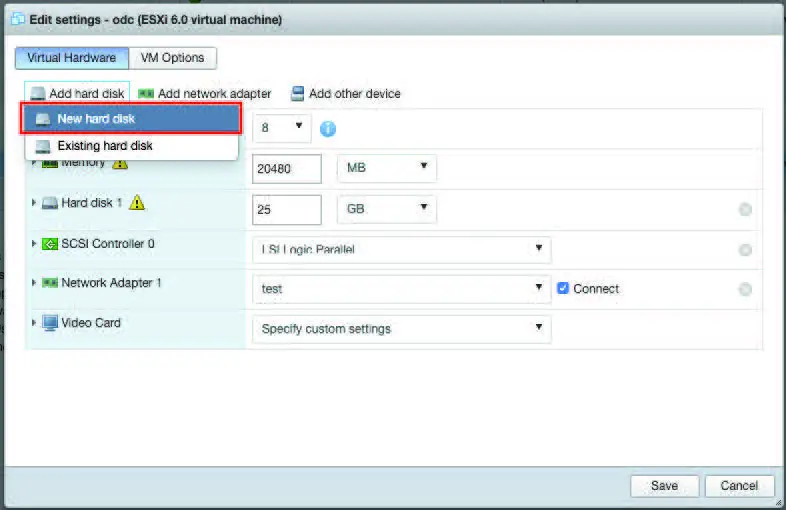Click the Edit settings title icon
The width and height of the screenshot is (786, 510).
[18, 19]
